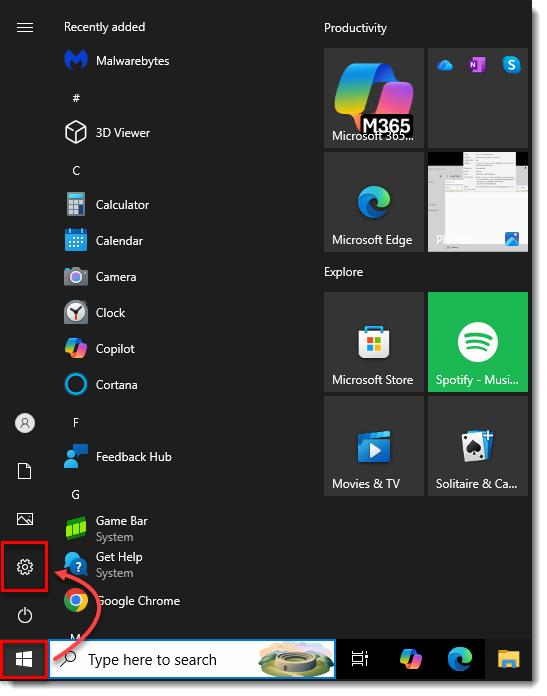Screen dimensions: 547x696
Task: Open File Explorer from the taskbar
Action: (509, 659)
